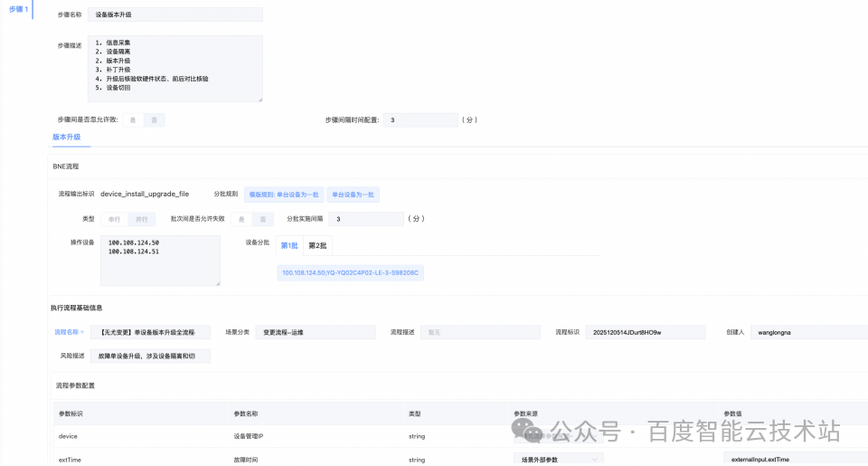The image size is (868, 466).
Task: Click the externalInput.extTime parameter value field
Action: [796, 460]
